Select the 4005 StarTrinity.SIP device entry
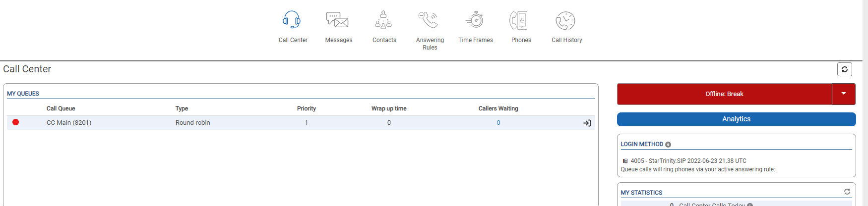868x206 pixels. point(684,161)
